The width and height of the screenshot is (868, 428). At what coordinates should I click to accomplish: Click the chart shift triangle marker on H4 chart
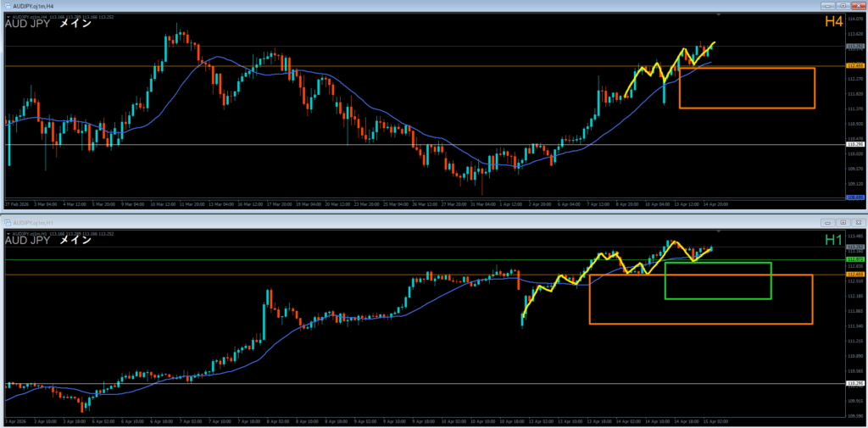[719, 14]
